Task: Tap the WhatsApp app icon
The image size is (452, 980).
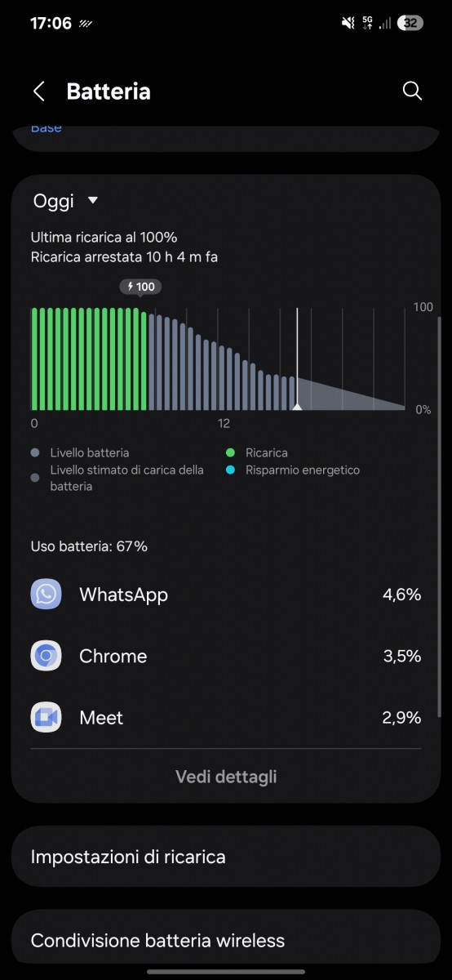Action: pos(46,594)
